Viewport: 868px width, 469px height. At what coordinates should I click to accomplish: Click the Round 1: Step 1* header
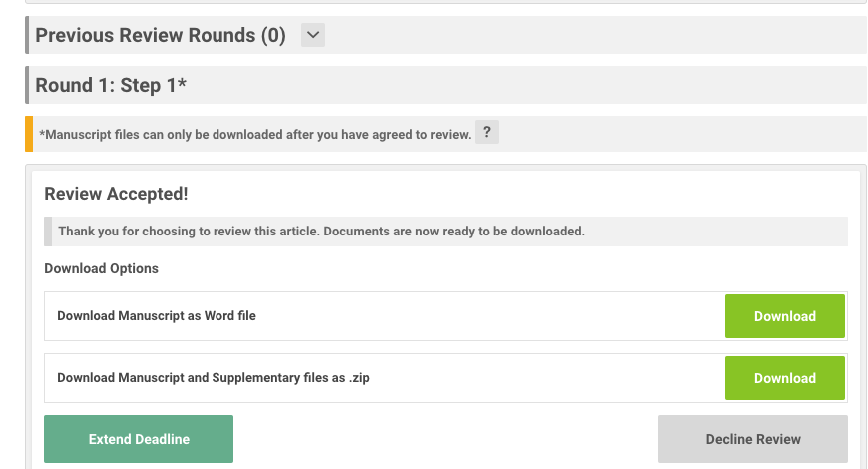pyautogui.click(x=111, y=85)
